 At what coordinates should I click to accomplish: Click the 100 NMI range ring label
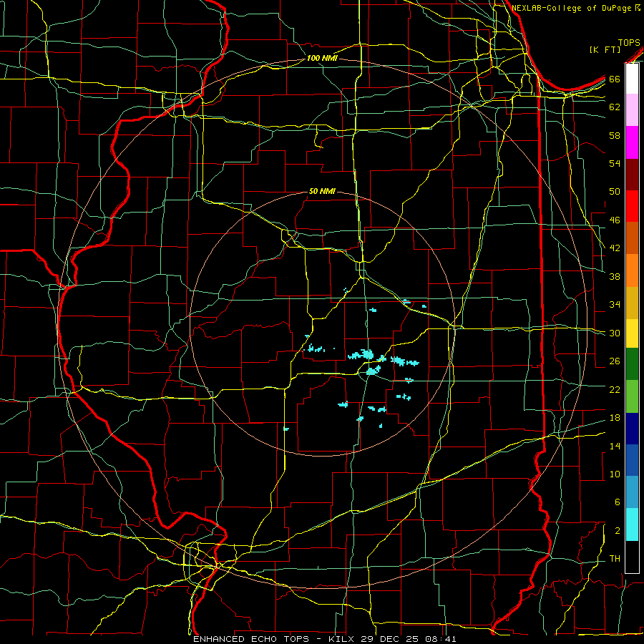(x=322, y=59)
